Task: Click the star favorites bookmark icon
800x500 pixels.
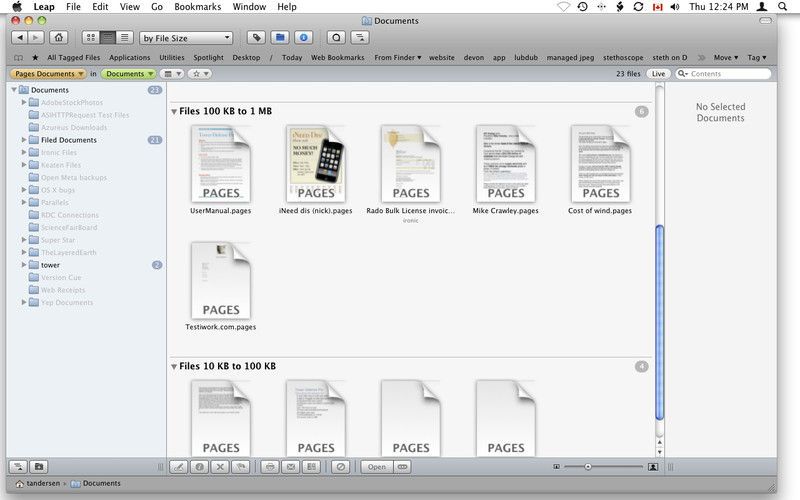Action: click(x=35, y=58)
